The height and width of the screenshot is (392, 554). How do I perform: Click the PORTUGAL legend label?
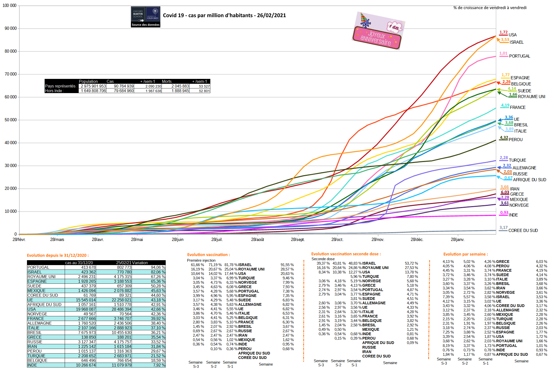pyautogui.click(x=519, y=56)
